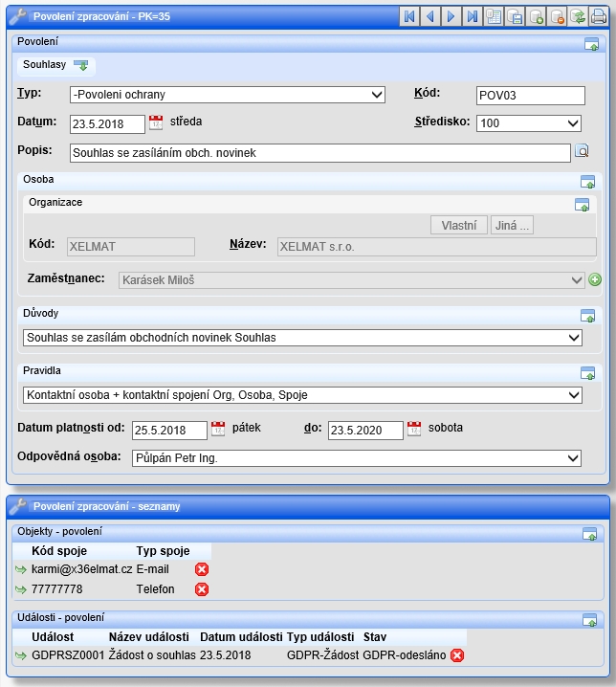The width and height of the screenshot is (616, 687).
Task: Print the permission form
Action: [x=599, y=17]
